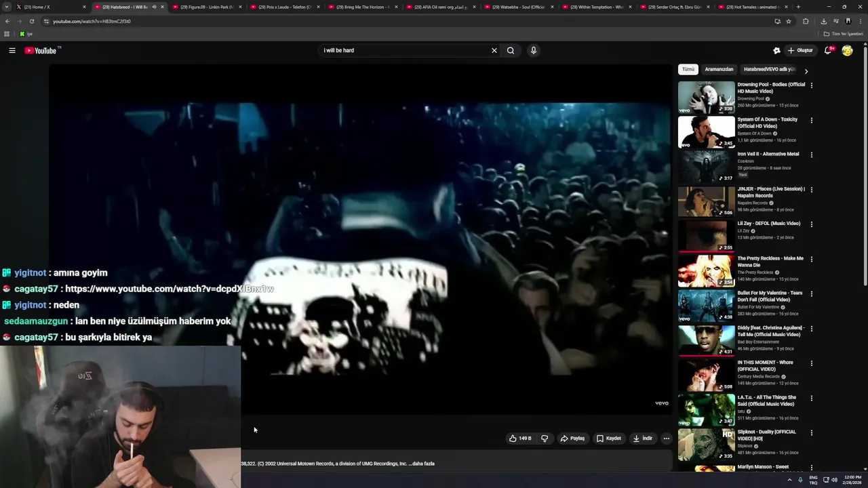
Task: Expand description with ...daha fazla
Action: (421, 464)
